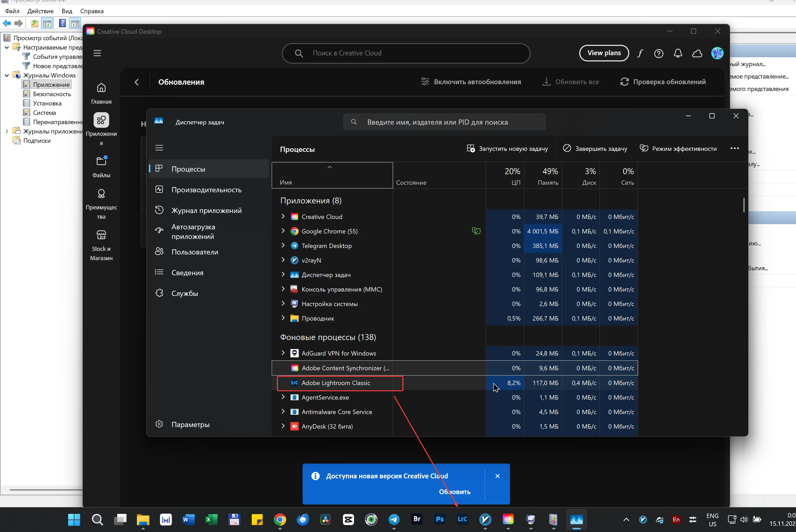
Task: Open cloud sync status icon
Action: pos(697,53)
